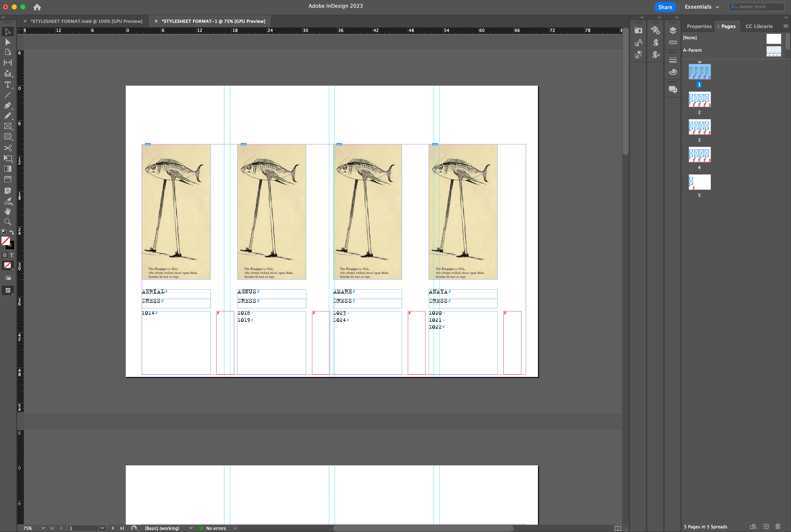Open the Swatches palette panel icon
The width and height of the screenshot is (791, 532).
[673, 72]
